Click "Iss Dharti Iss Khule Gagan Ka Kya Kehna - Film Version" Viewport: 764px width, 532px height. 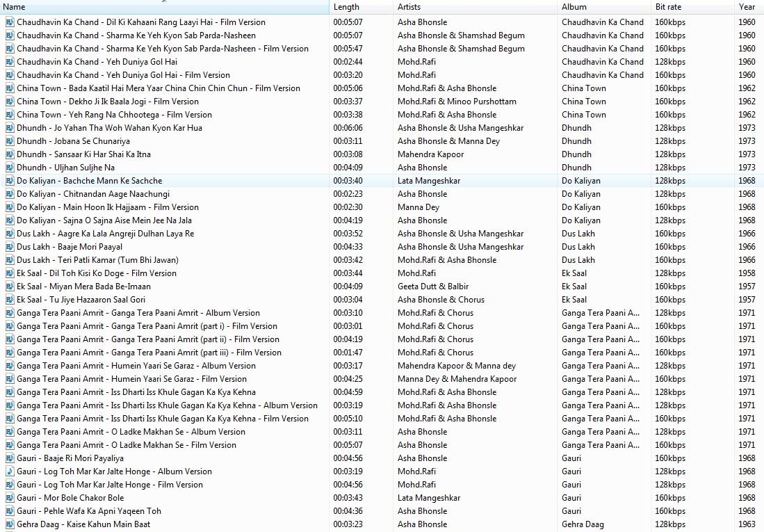pyautogui.click(x=162, y=419)
